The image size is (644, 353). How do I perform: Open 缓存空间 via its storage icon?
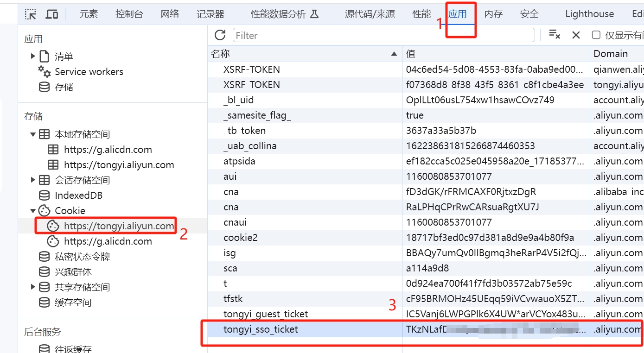[44, 302]
